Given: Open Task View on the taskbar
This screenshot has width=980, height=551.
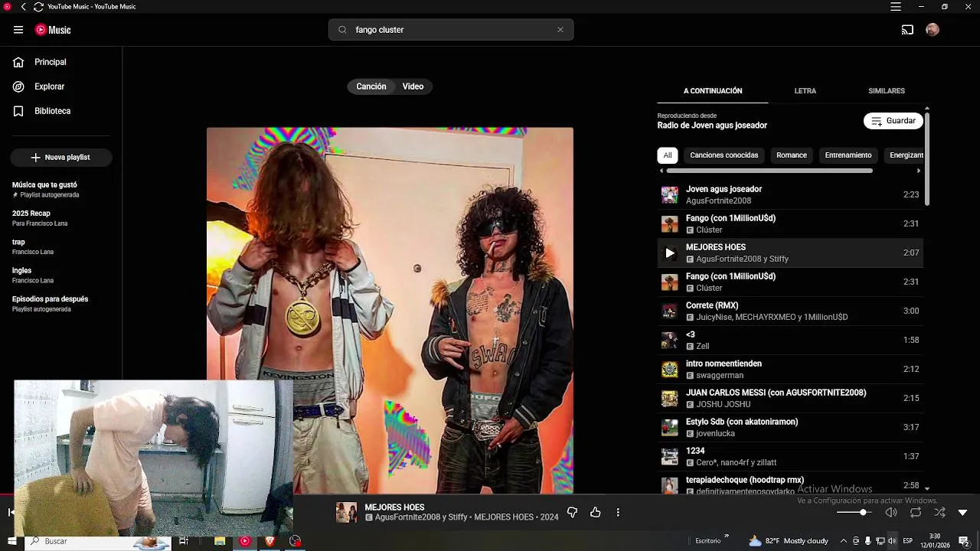Looking at the screenshot, I should (184, 541).
